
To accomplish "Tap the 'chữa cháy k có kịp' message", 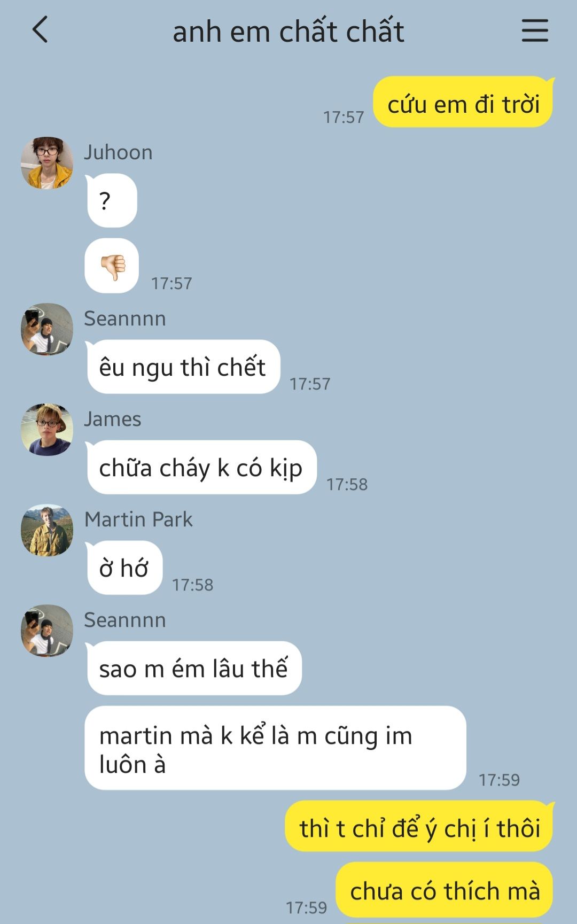I will (x=201, y=468).
